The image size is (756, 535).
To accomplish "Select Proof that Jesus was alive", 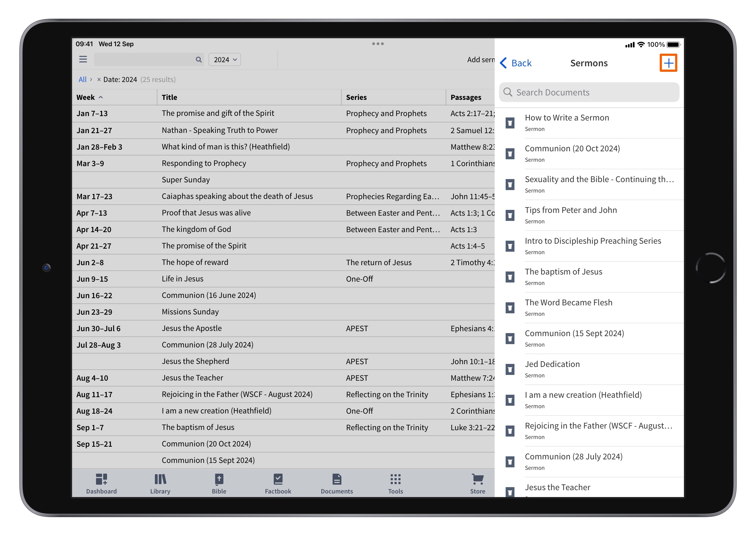I will click(x=206, y=213).
